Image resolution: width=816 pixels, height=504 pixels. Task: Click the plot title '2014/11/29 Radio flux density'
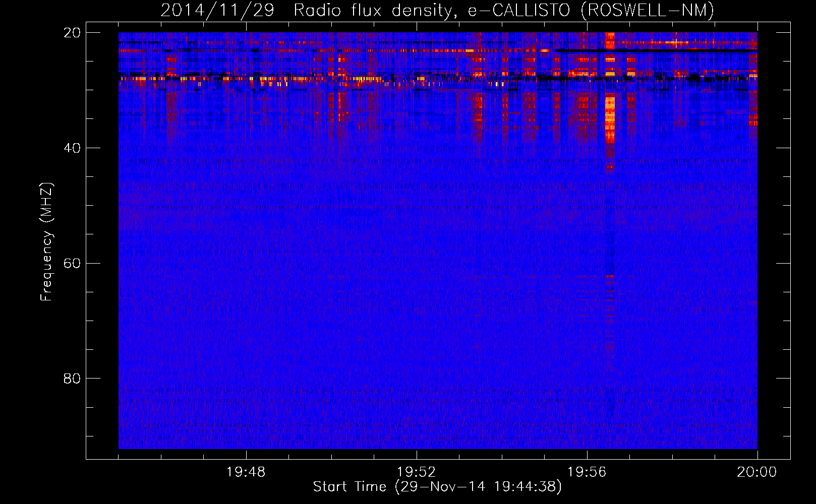(x=437, y=11)
